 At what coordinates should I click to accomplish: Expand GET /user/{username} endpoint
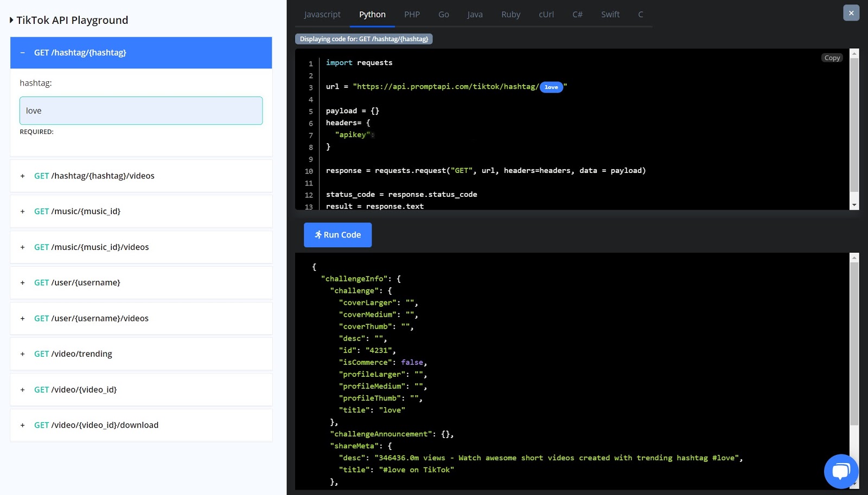click(x=141, y=282)
